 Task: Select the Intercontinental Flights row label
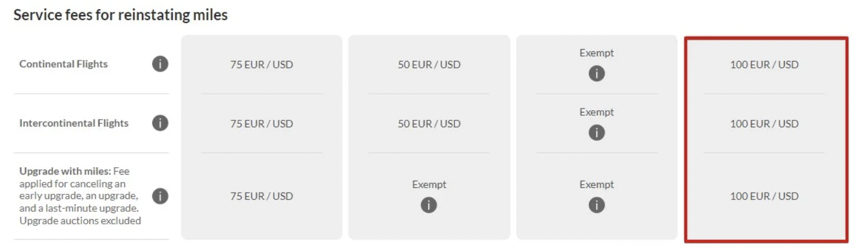pyautogui.click(x=74, y=123)
